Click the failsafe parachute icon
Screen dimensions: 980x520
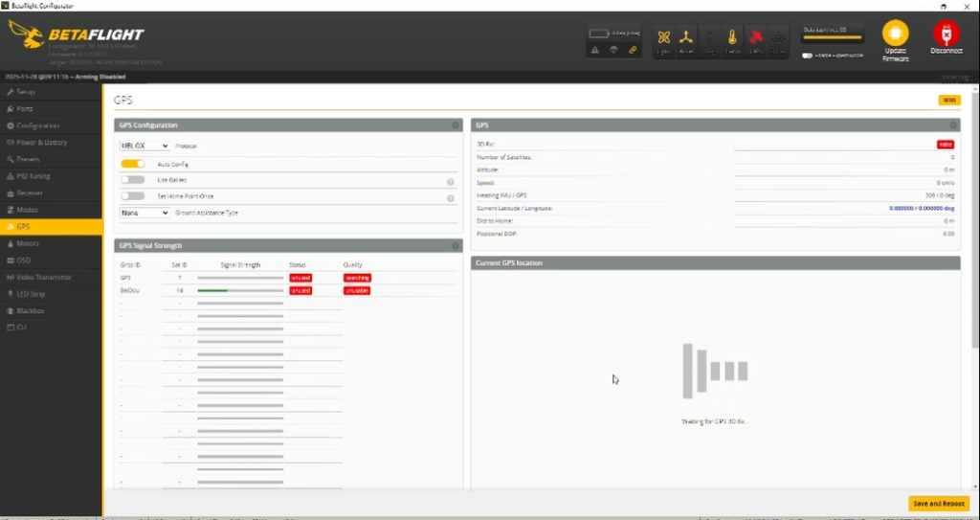coord(613,50)
